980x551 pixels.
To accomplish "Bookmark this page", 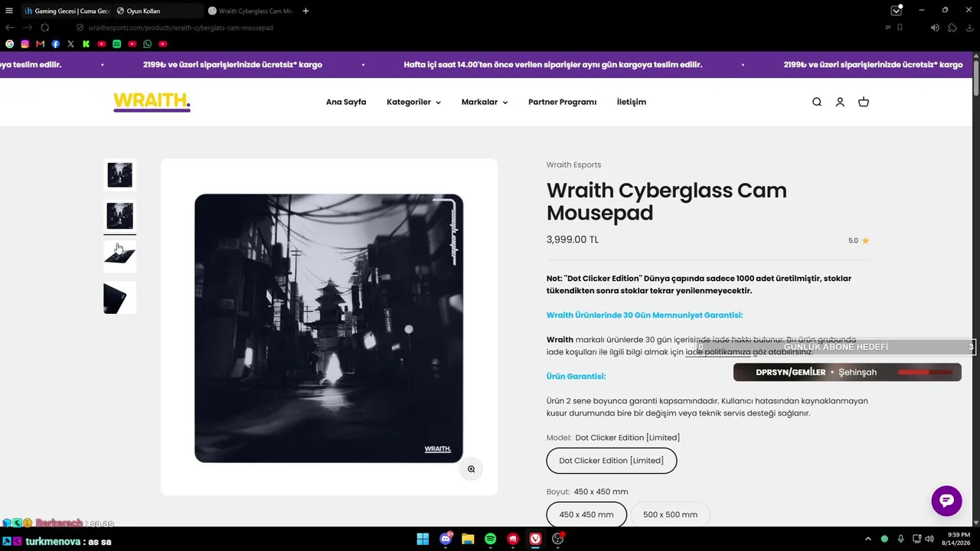I will pyautogui.click(x=900, y=28).
